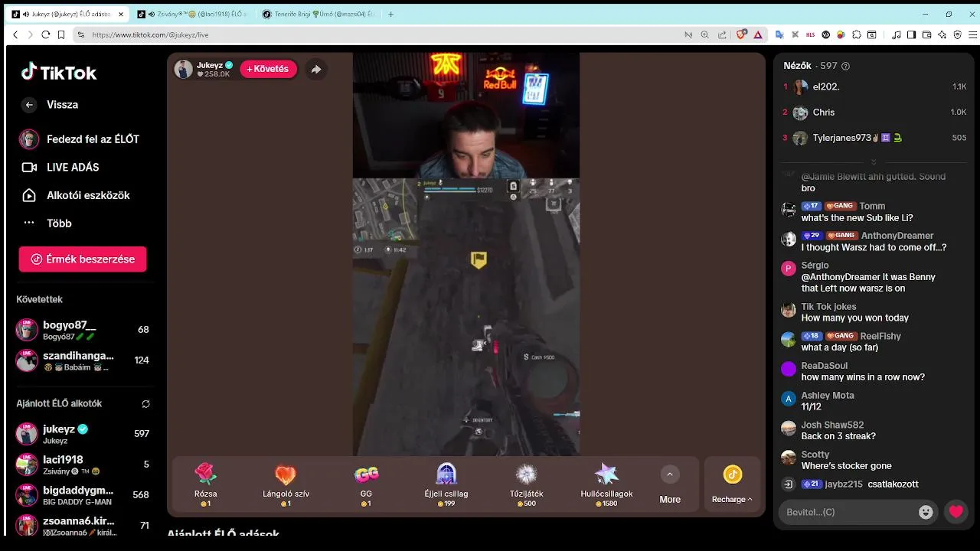Open the Brave VPN shield icon

(958, 34)
